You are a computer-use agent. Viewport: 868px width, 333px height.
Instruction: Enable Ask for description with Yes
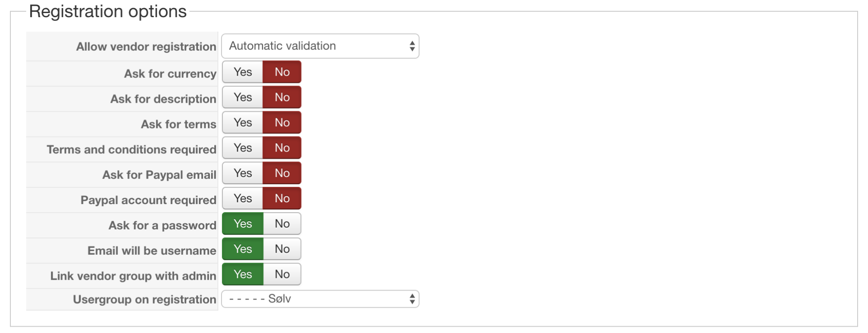(x=243, y=97)
